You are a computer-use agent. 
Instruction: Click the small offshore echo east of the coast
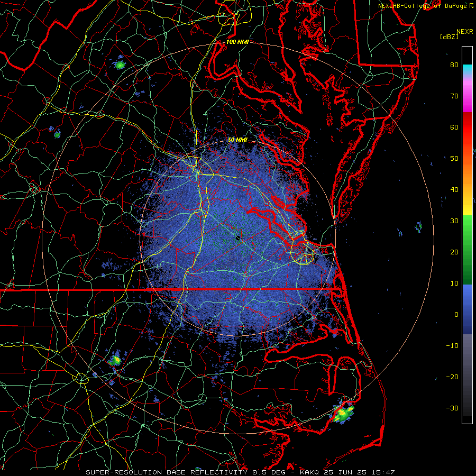point(419,226)
